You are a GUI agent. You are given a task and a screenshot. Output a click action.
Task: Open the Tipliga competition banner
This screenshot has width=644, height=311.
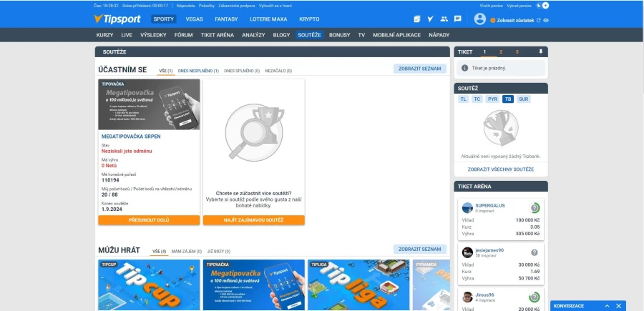click(358, 285)
